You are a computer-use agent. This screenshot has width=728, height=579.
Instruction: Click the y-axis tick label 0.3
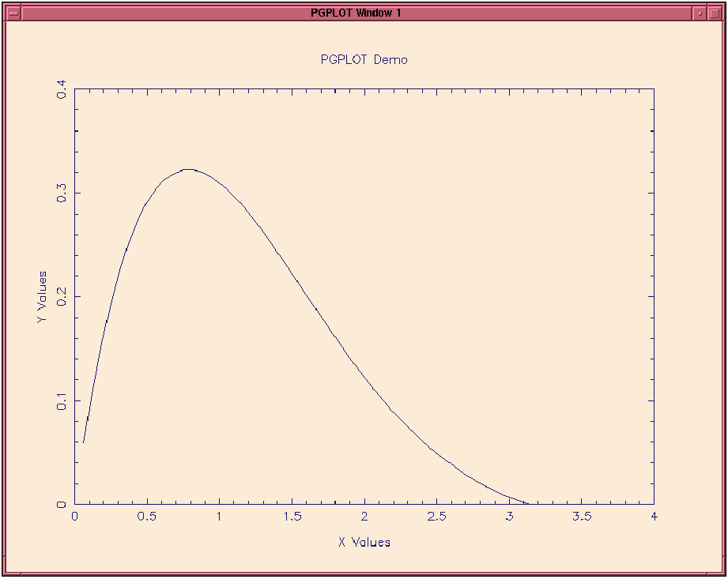click(63, 194)
